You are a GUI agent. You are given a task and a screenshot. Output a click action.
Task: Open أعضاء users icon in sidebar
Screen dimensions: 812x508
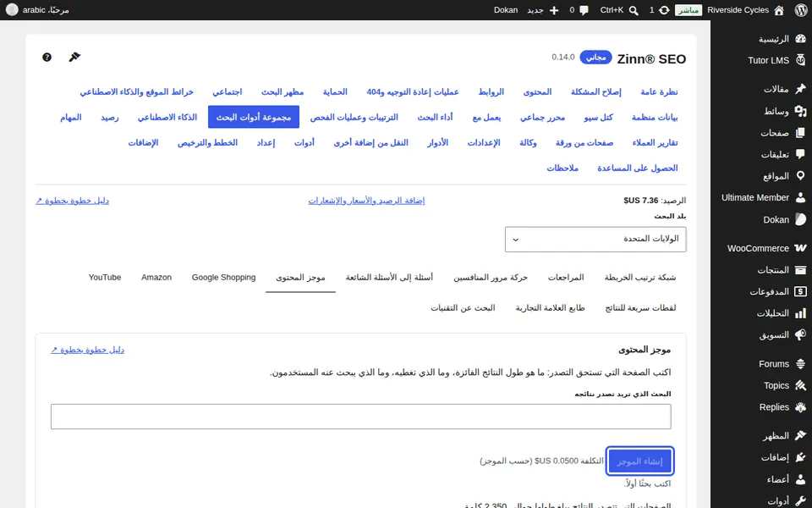800,479
